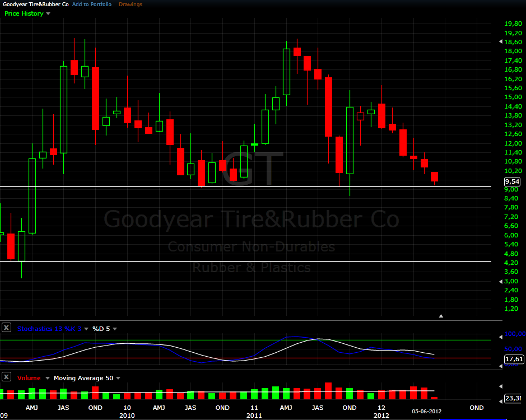Click the Goodyear Tire&Rubber Co title
The image size is (526, 420).
[x=35, y=4]
